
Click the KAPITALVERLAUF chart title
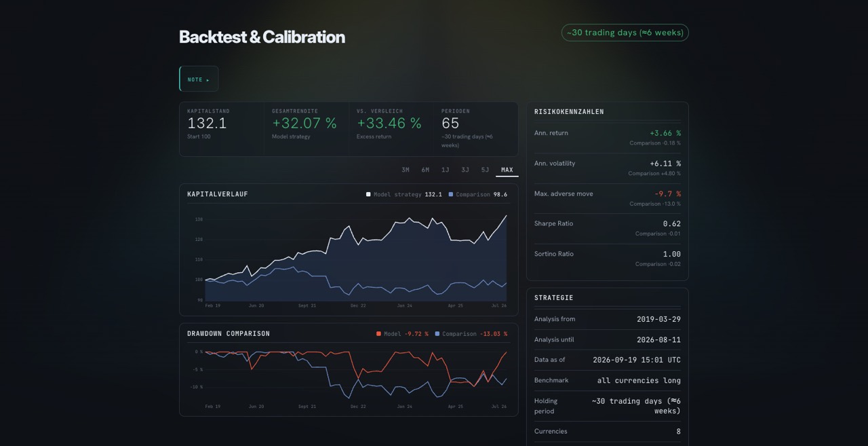pyautogui.click(x=218, y=194)
